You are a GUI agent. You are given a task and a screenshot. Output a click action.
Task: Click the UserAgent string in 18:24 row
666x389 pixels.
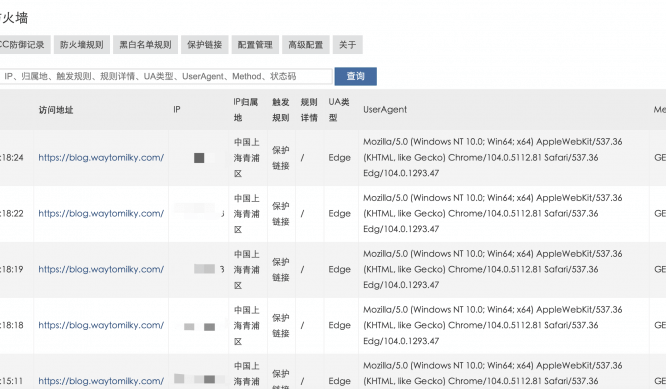pyautogui.click(x=493, y=158)
